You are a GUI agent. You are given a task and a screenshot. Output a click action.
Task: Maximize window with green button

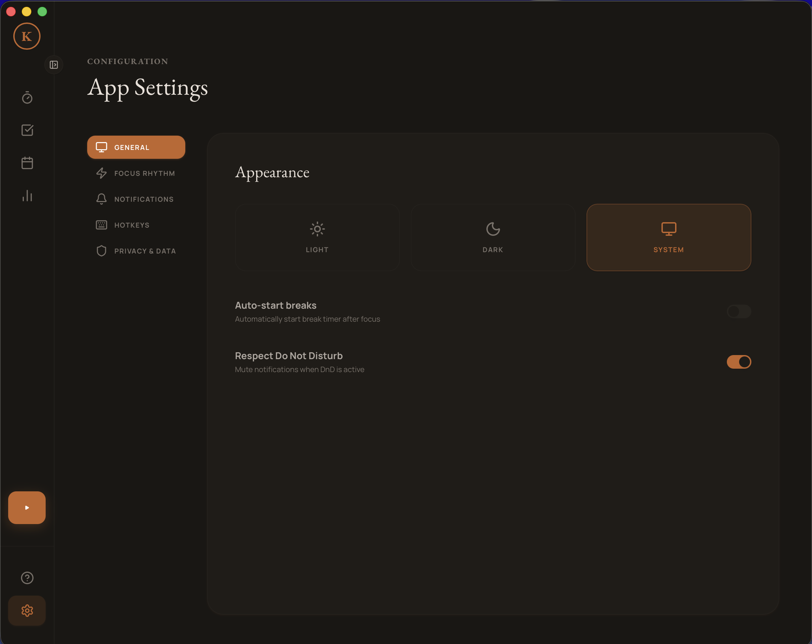[42, 12]
